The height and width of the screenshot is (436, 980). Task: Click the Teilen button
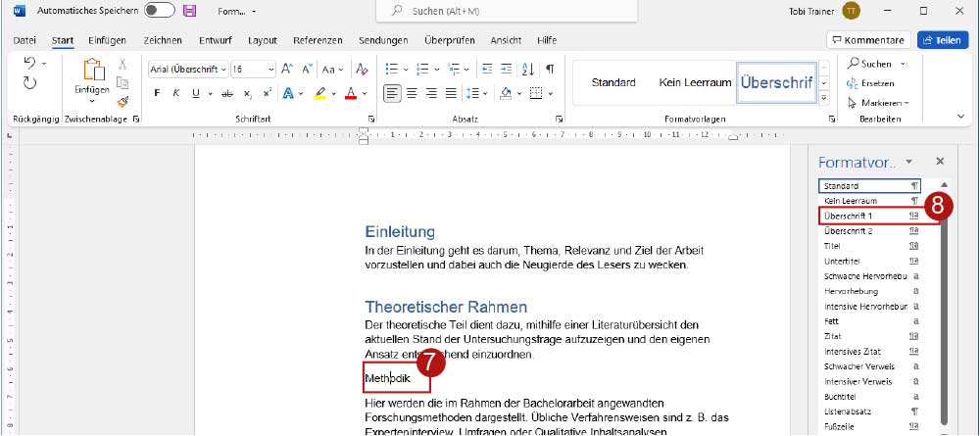942,40
